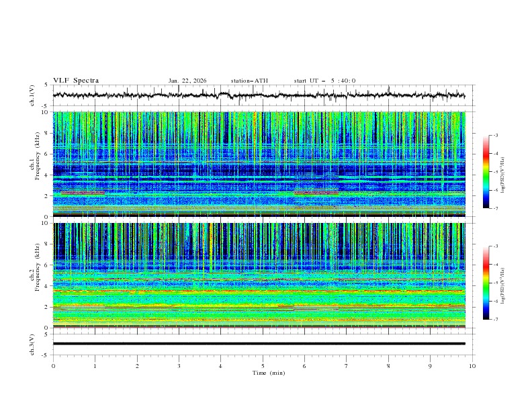Screen dimensions: 532x411
Task: Click the station=ATH label
Action: [249, 81]
